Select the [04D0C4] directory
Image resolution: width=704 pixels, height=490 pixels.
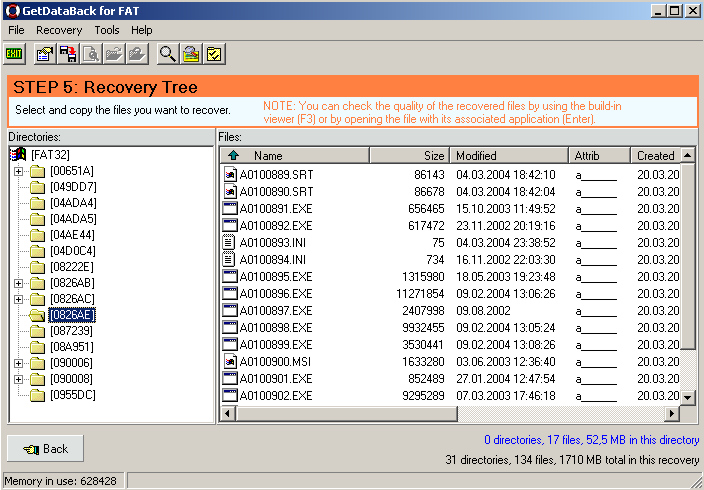pos(73,251)
